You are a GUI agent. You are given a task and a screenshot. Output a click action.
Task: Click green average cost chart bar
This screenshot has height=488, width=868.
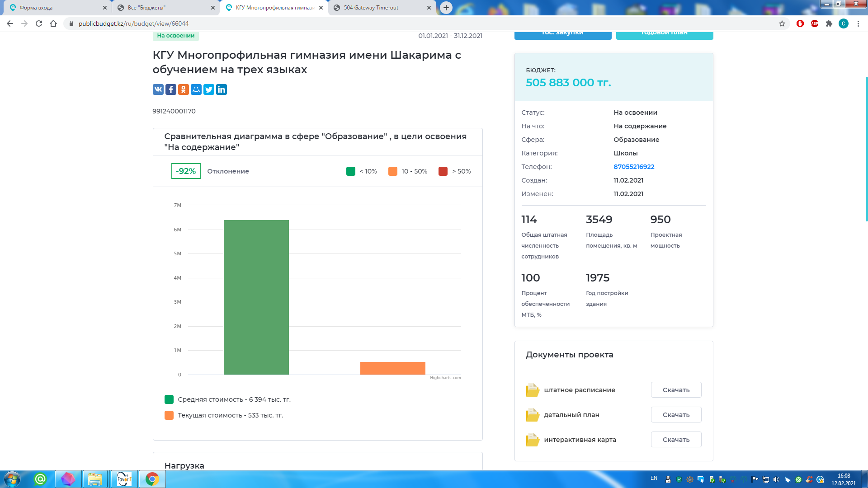point(256,297)
